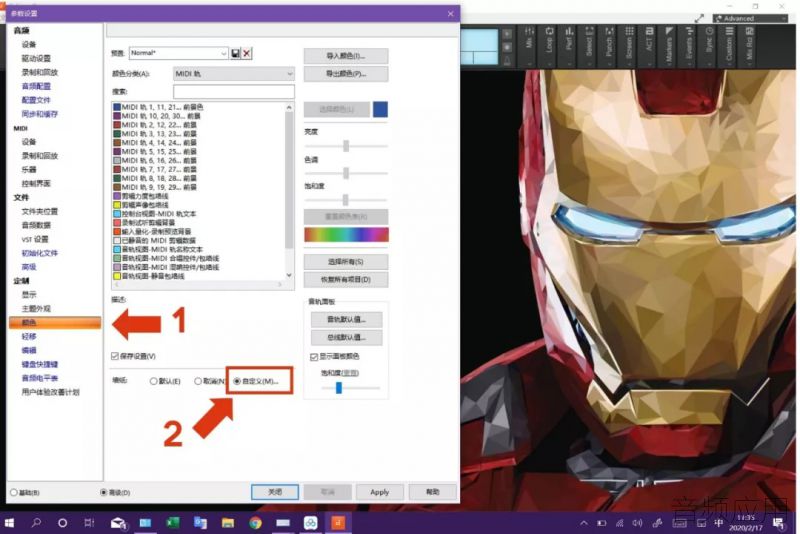
Task: Open 控制界面 under MIDI section
Action: click(x=36, y=183)
